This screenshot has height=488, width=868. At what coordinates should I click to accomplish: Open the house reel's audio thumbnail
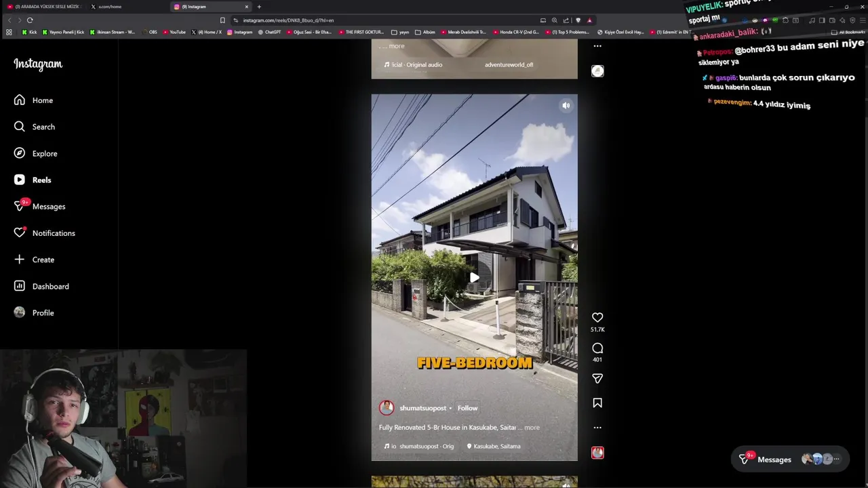point(597,453)
